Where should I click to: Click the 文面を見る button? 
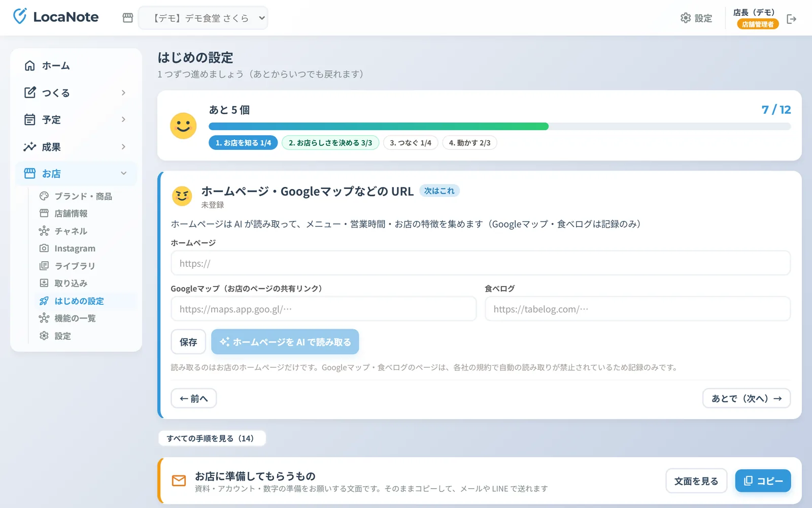pos(696,481)
